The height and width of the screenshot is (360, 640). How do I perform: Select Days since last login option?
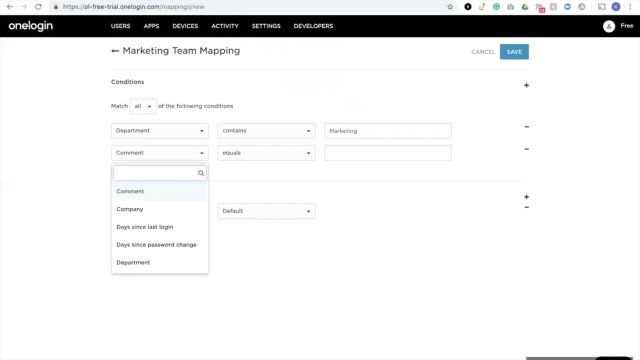pos(160,227)
